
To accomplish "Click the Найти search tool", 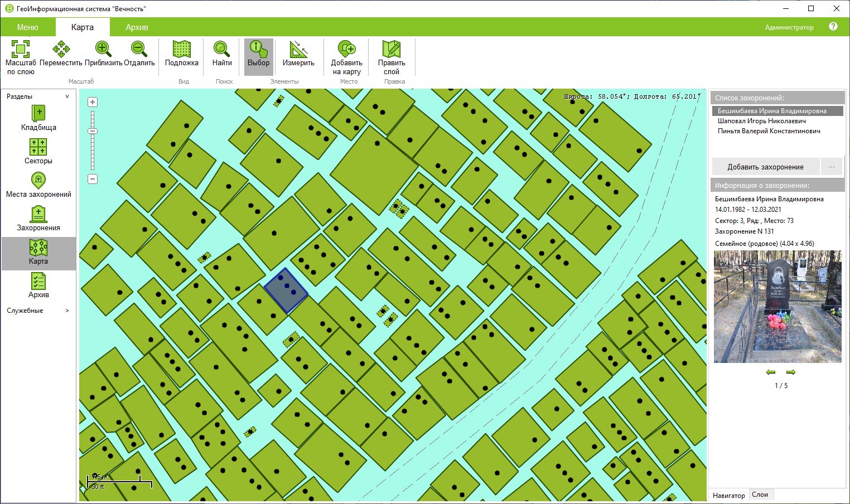I will click(x=221, y=49).
